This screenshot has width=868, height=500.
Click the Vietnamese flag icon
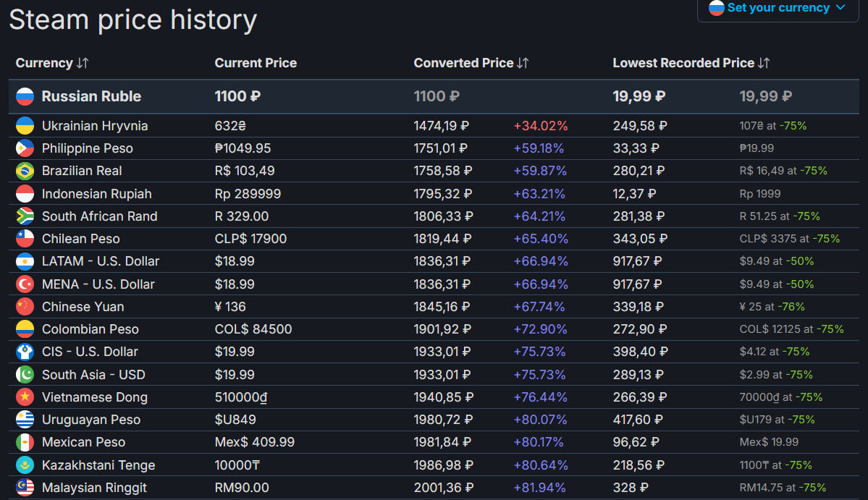coord(25,397)
